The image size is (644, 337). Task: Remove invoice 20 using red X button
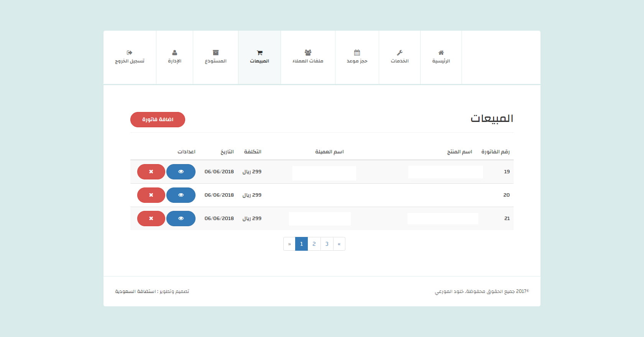151,195
